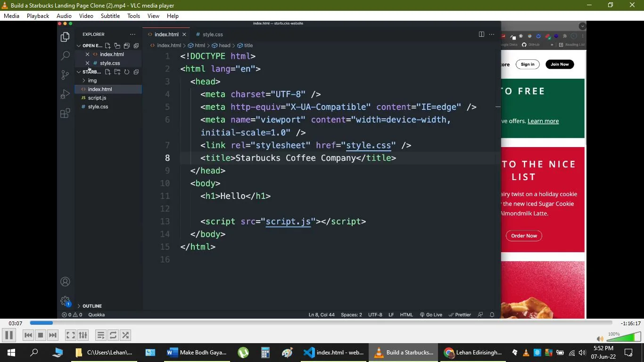Click the Order Now button
Viewport: 644px width, 362px height.
tap(524, 236)
